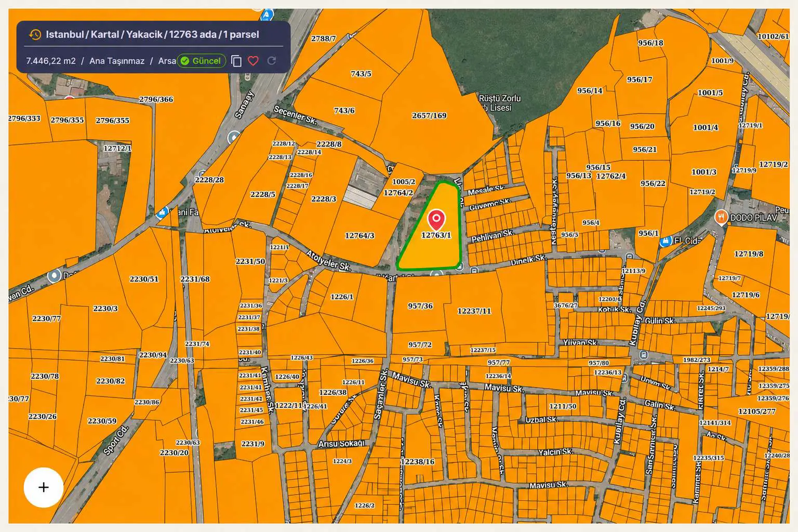Viewport: 798px width, 532px height.
Task: Click the Arsa property type label
Action: pyautogui.click(x=167, y=61)
